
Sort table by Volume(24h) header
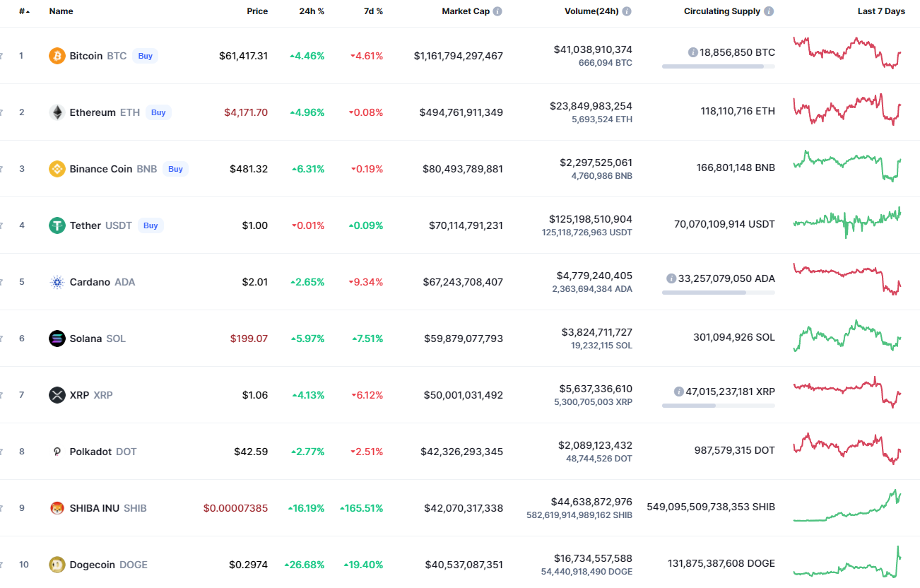[x=591, y=11]
